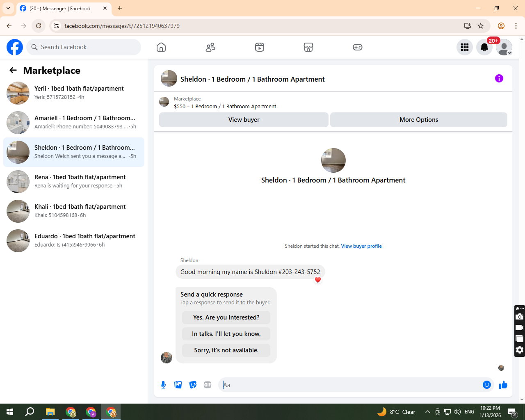Click the Facebook logo
This screenshot has height=420, width=525.
(x=15, y=47)
